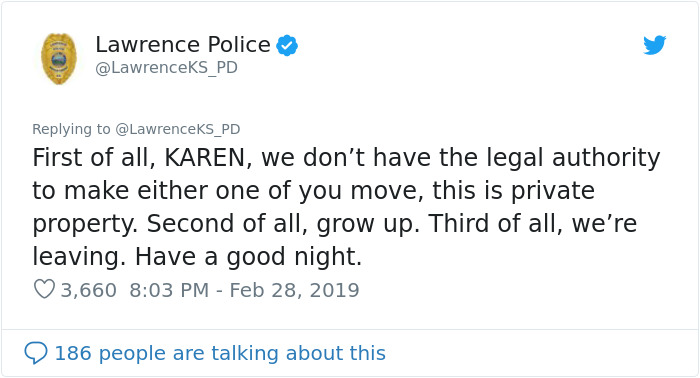Like the tweet using the heart icon
700x378 pixels.
pos(44,289)
